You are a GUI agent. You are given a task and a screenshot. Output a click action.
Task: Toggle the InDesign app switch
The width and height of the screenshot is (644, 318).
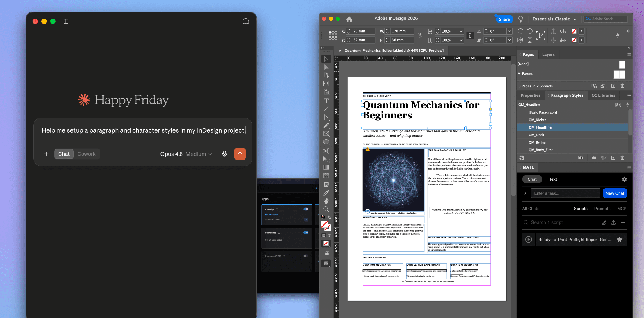click(306, 209)
